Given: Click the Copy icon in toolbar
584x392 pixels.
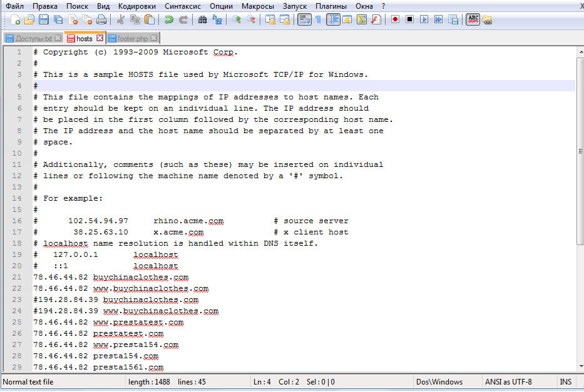Looking at the screenshot, I should (x=135, y=19).
